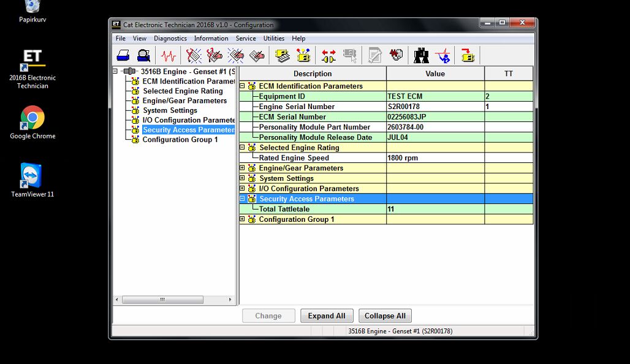This screenshot has height=364, width=630.
Task: Show Active Diagnostic Codes from toolbar
Action: tap(193, 55)
